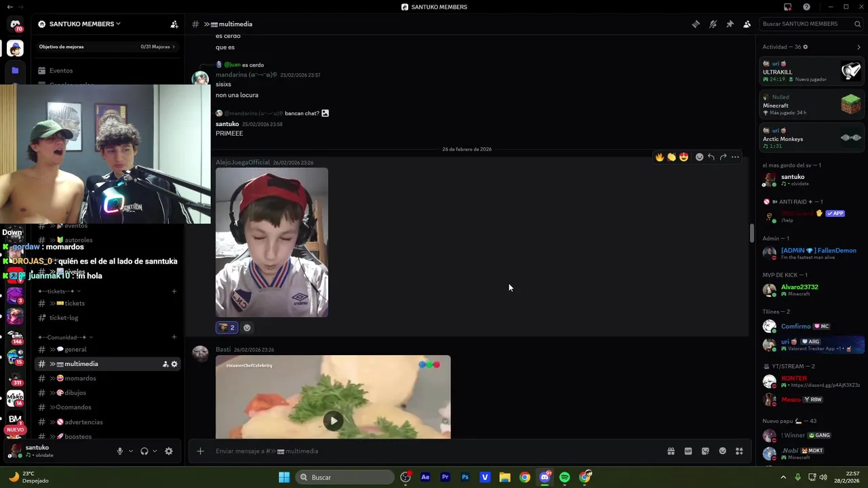The width and height of the screenshot is (868, 488).
Task: Open the gift Nitro icon
Action: 671,451
